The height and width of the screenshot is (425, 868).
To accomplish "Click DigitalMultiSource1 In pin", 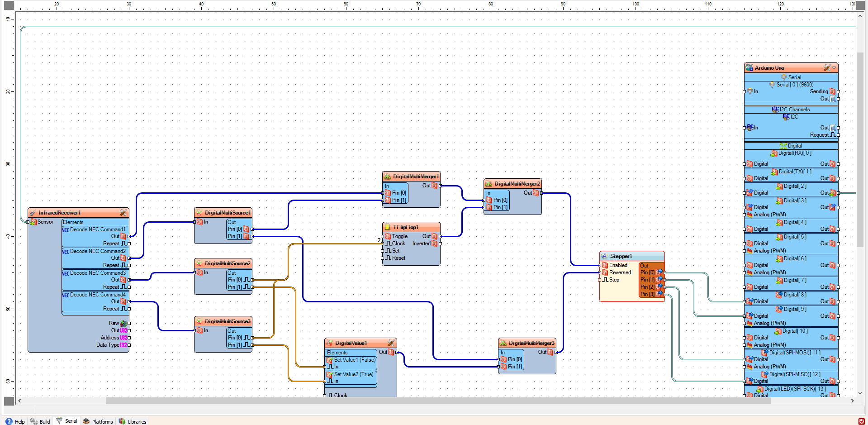I will (194, 222).
